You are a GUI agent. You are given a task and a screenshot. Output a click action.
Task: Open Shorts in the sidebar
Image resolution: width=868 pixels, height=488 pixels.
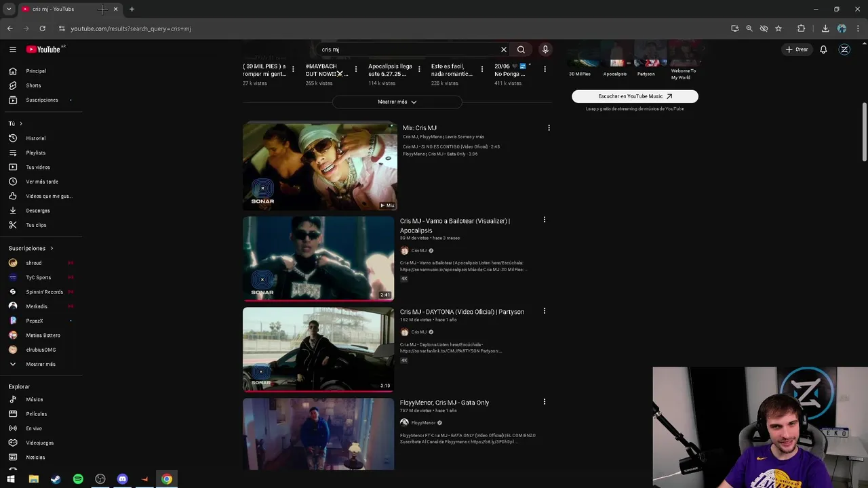(33, 85)
